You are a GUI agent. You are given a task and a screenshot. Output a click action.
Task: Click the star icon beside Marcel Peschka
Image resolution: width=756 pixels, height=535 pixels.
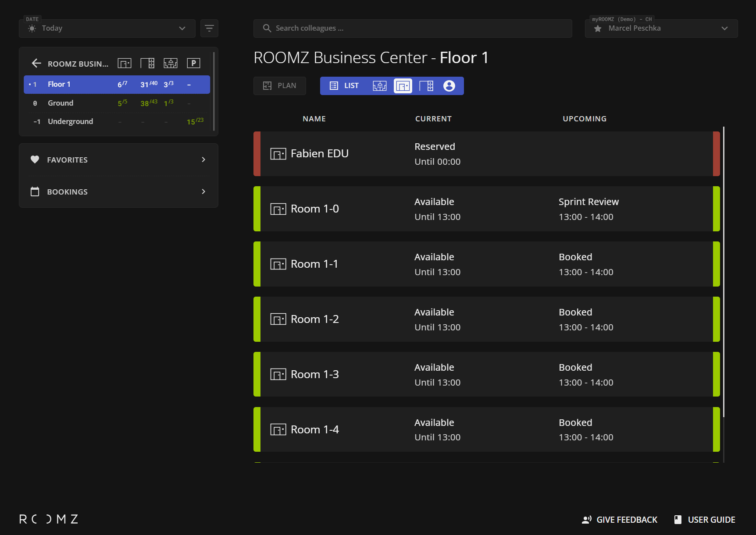coord(598,28)
